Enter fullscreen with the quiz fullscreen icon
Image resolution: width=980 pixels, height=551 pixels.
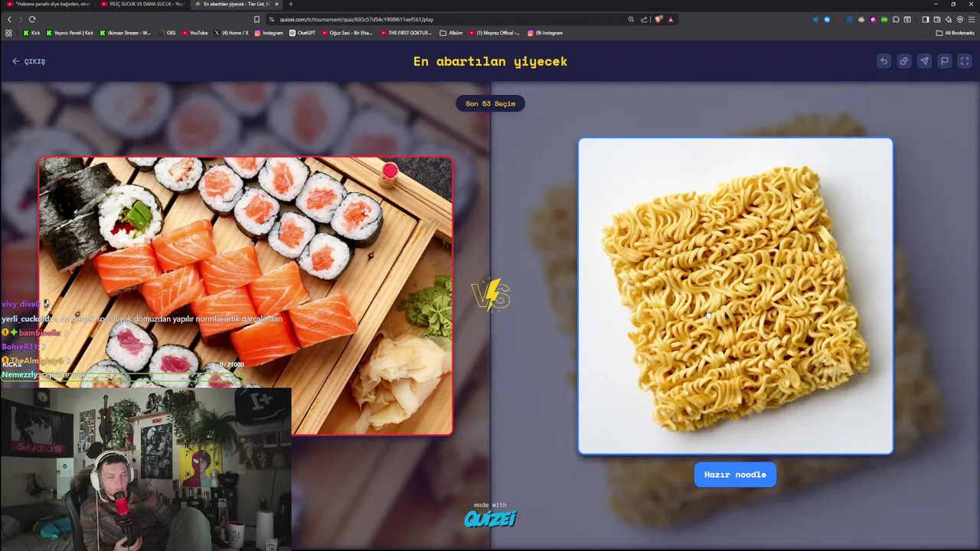point(965,61)
